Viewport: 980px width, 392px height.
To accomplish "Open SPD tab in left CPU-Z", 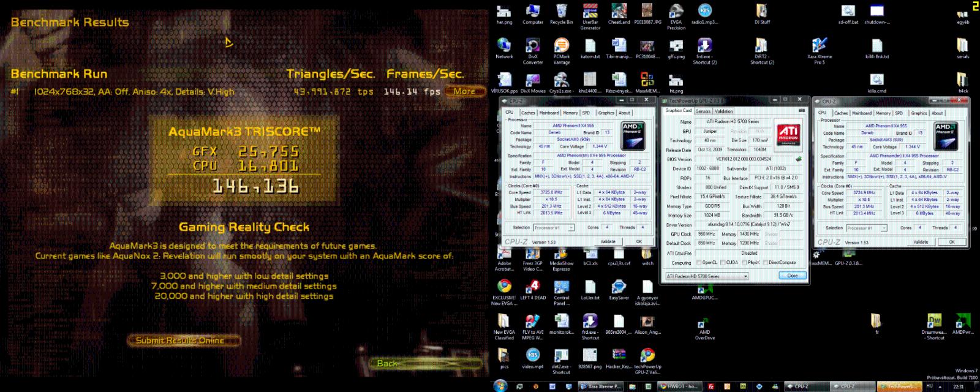I will [586, 113].
